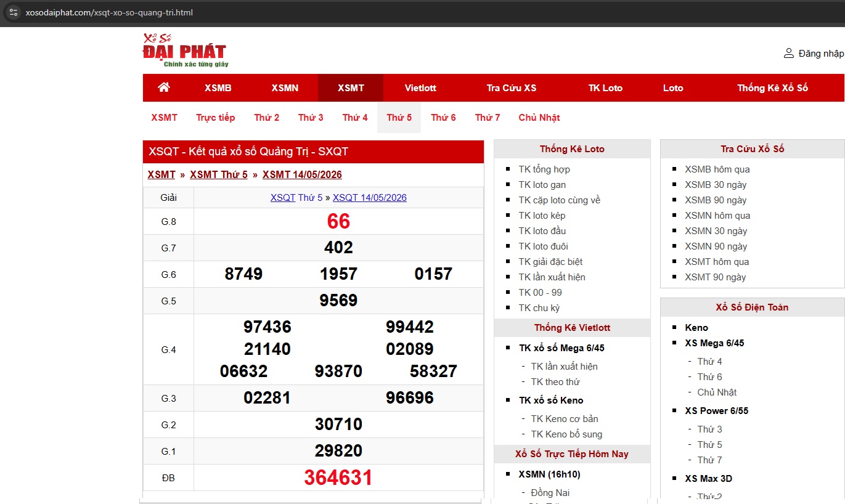Open XSMN (16h10) live link
Image resolution: width=845 pixels, height=504 pixels.
pyautogui.click(x=550, y=474)
